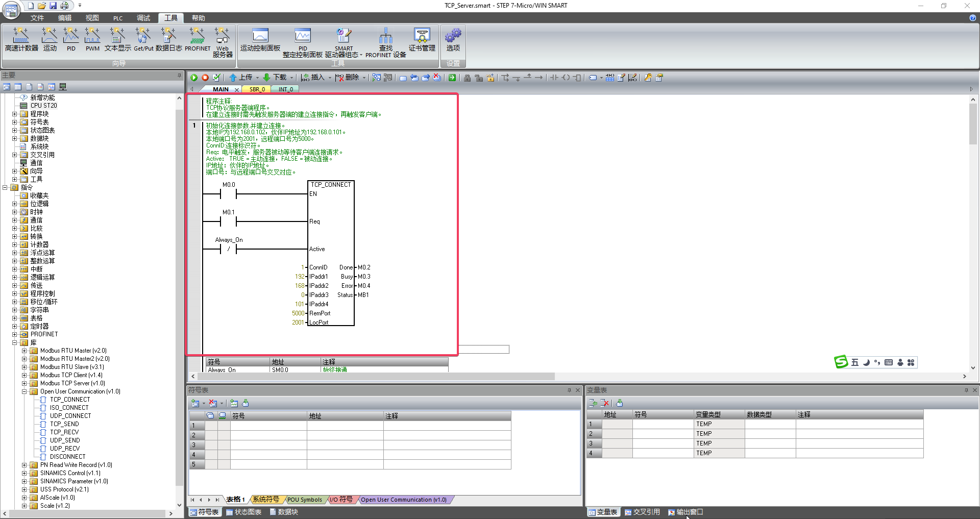
Task: Open the Get/Put wizard
Action: 143,39
